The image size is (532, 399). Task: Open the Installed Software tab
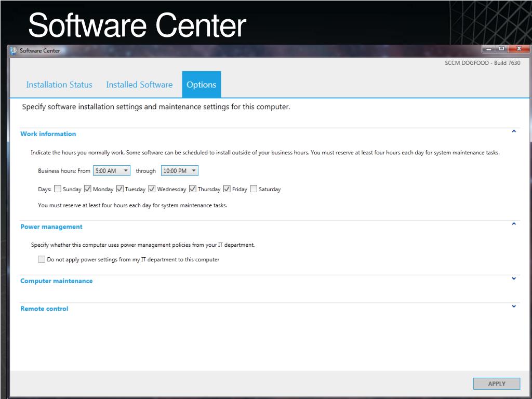[x=139, y=85]
